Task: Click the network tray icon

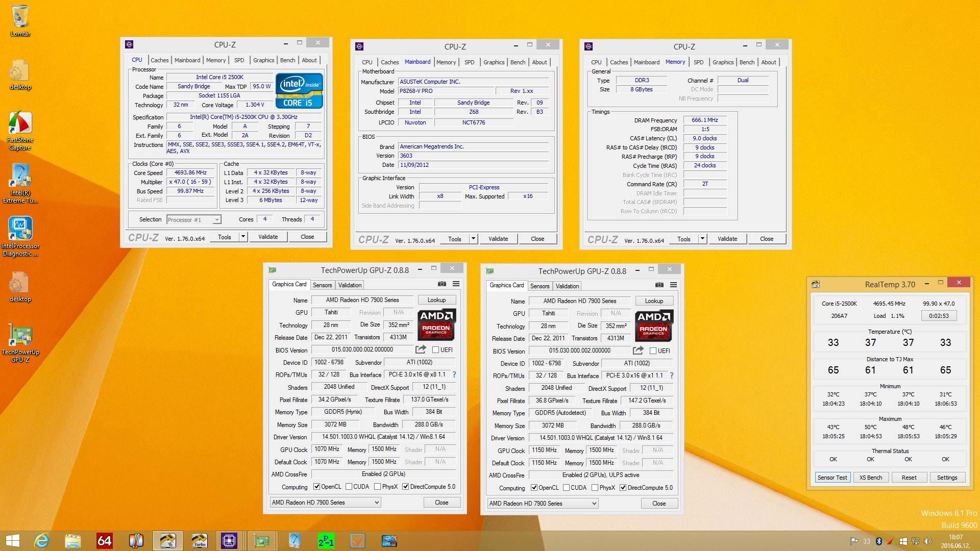Action: point(916,541)
